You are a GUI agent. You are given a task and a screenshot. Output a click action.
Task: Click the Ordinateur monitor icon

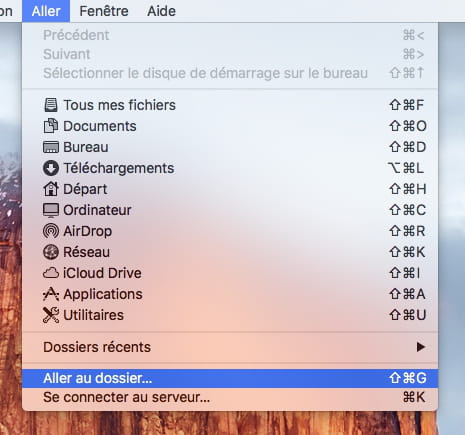51,210
